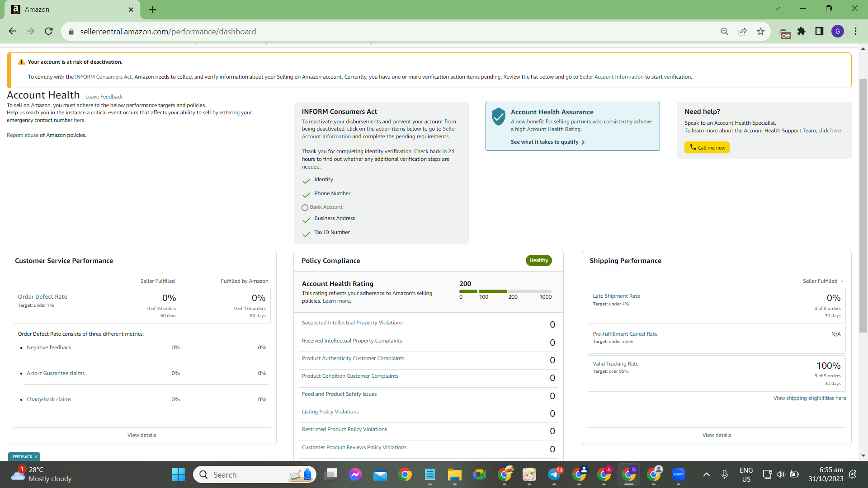
Task: Click the Call me now button
Action: pos(707,148)
